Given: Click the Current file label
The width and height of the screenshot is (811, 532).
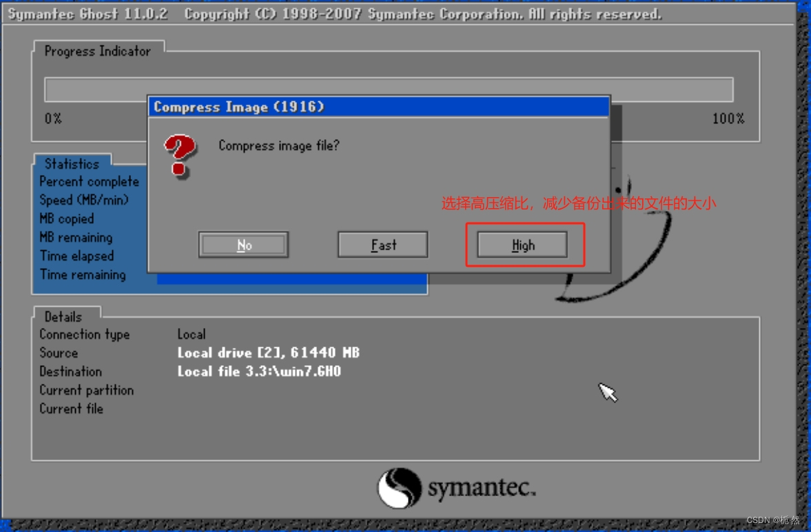Looking at the screenshot, I should (x=72, y=409).
